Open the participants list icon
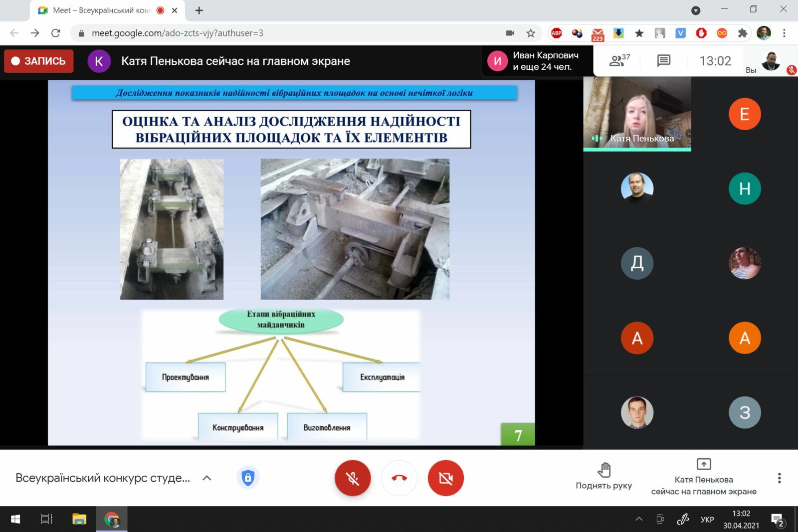The image size is (798, 532). [x=619, y=61]
